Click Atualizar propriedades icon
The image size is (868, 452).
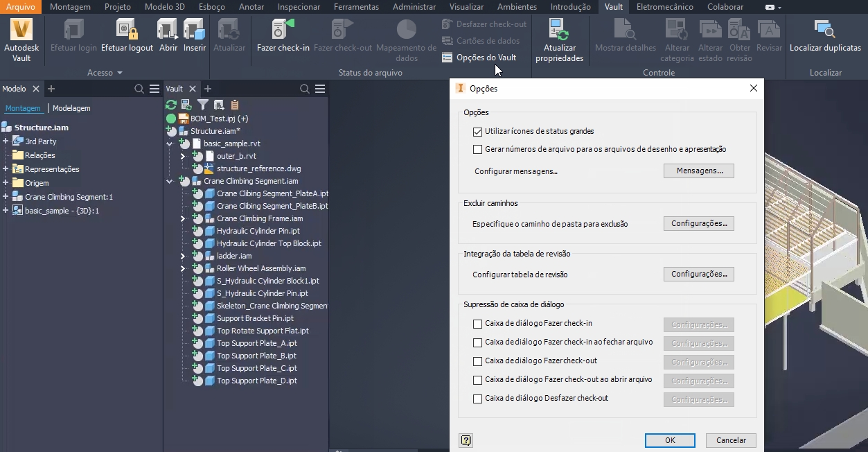[x=559, y=30]
